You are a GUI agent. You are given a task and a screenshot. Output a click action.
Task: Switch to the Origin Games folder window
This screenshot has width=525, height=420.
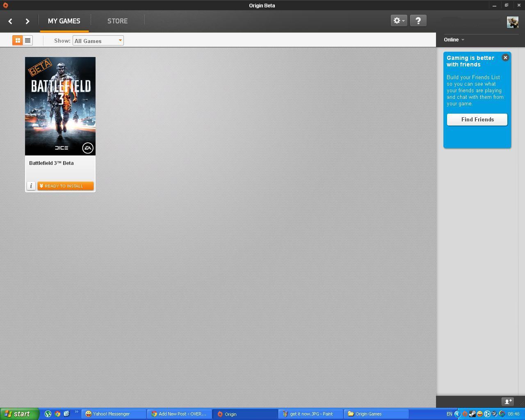pyautogui.click(x=377, y=414)
